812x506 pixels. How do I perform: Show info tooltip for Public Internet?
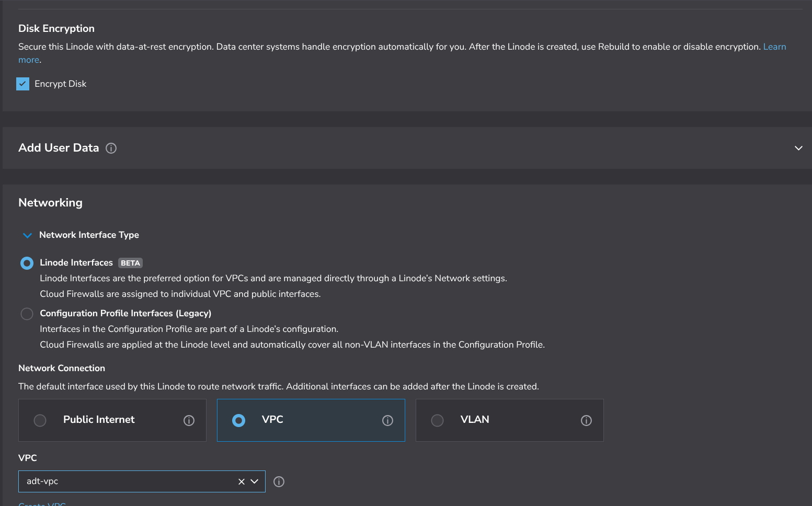[189, 421]
